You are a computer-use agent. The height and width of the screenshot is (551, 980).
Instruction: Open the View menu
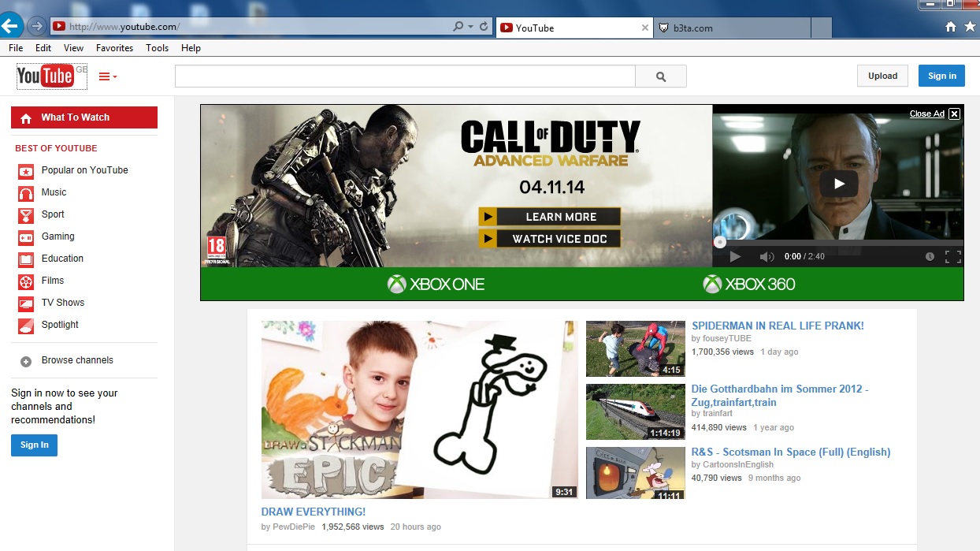[74, 48]
